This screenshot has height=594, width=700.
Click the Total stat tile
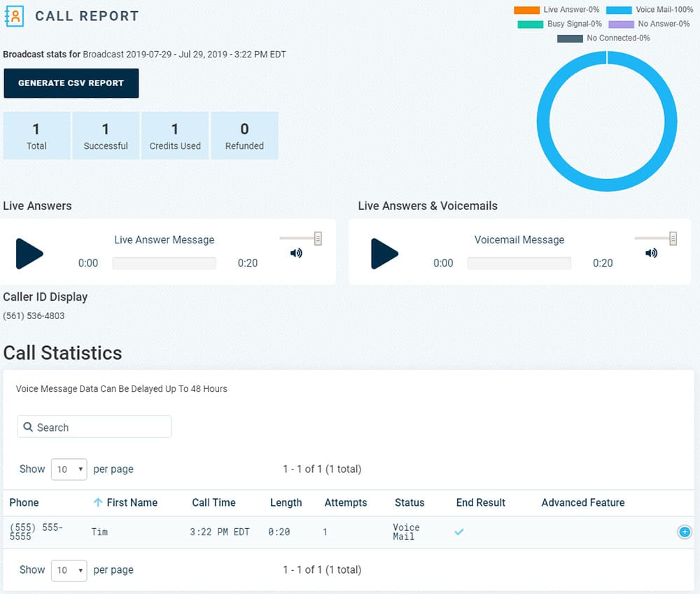tap(36, 136)
